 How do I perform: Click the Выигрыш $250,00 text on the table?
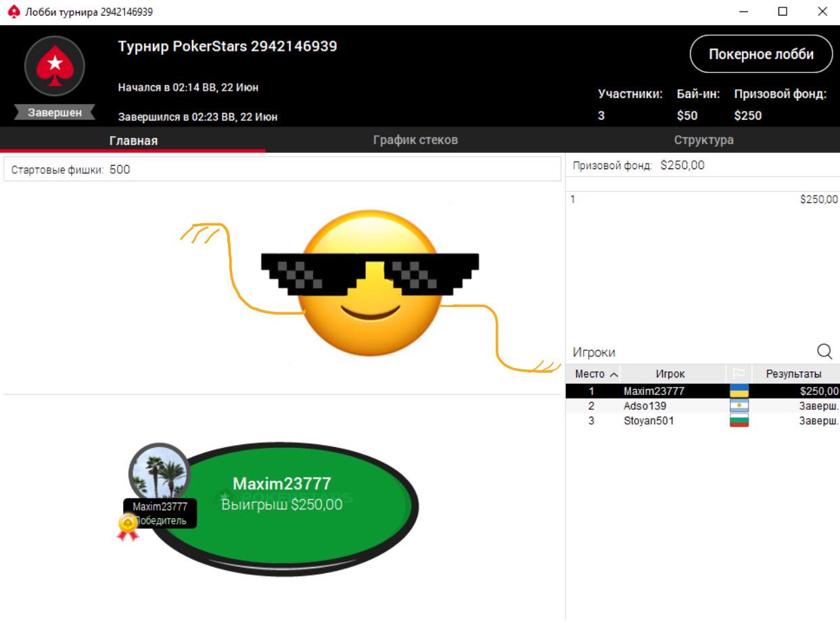[282, 505]
